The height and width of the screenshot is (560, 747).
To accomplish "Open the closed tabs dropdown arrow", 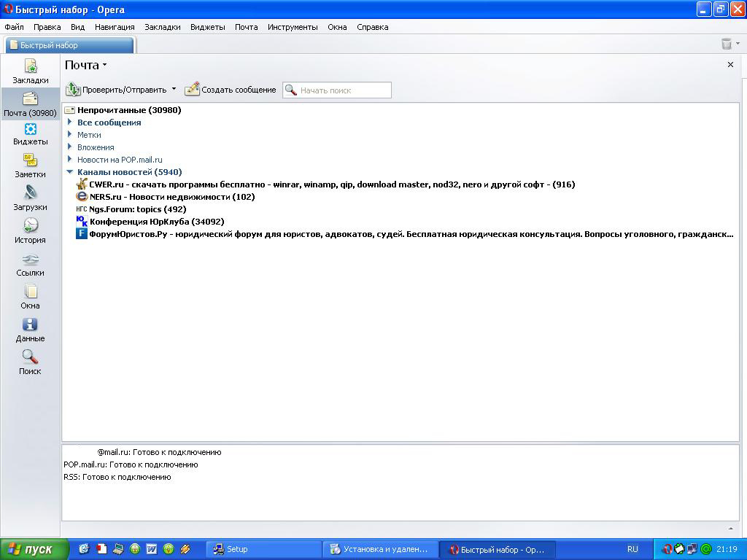I will (x=738, y=43).
